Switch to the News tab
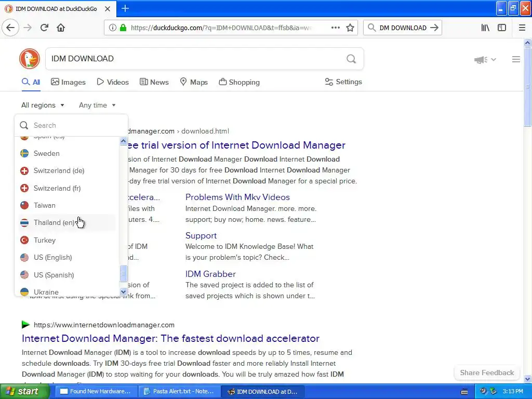The height and width of the screenshot is (399, 532). (x=154, y=82)
